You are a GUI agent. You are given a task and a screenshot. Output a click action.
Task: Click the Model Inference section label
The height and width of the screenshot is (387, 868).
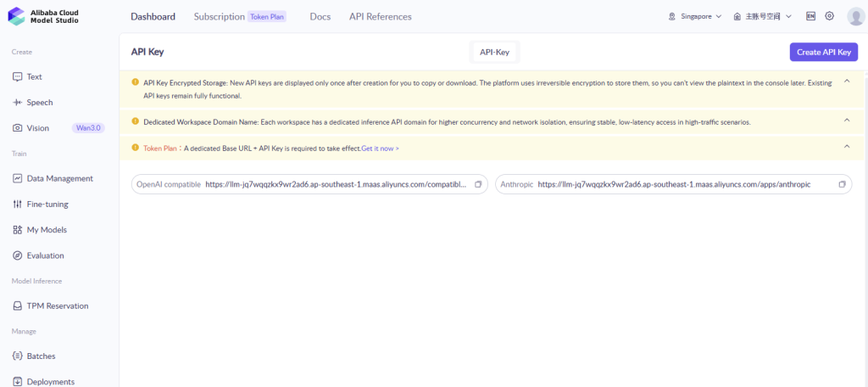pos(36,281)
